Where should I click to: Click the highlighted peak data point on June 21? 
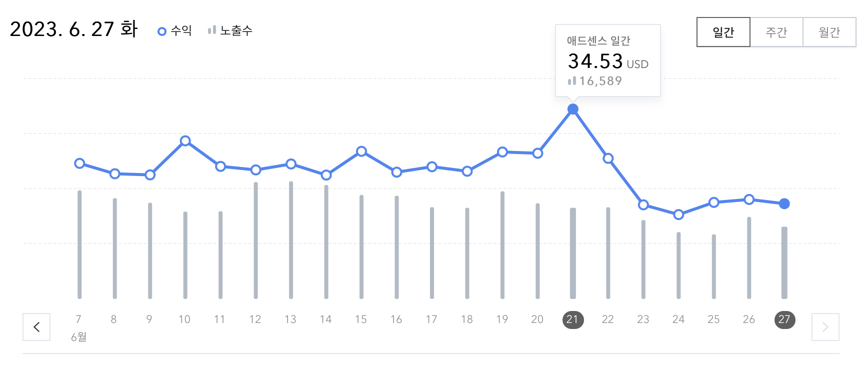coord(572,108)
